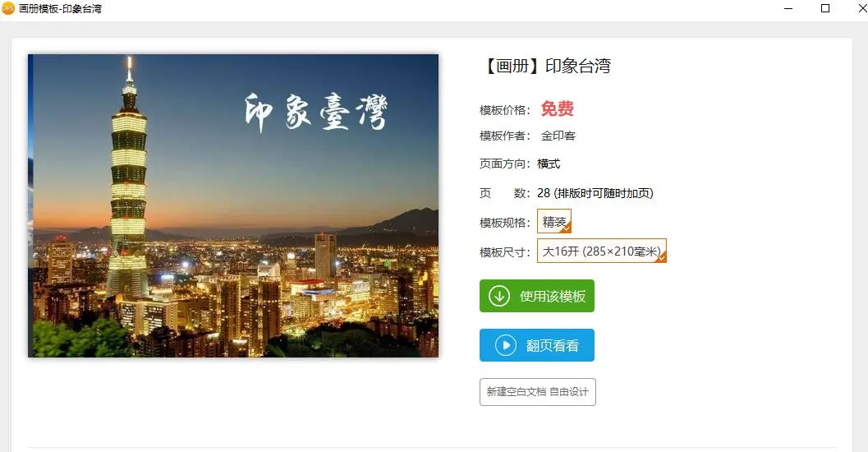Maximize the 画册模板 window
The width and height of the screenshot is (868, 452).
click(824, 8)
